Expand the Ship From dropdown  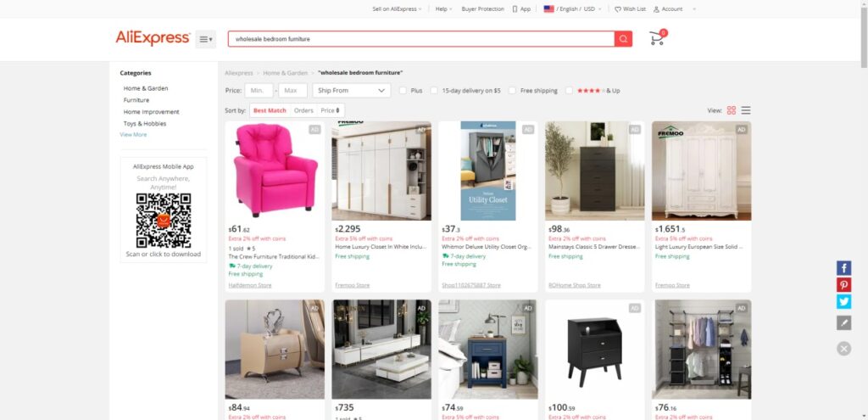pyautogui.click(x=352, y=90)
